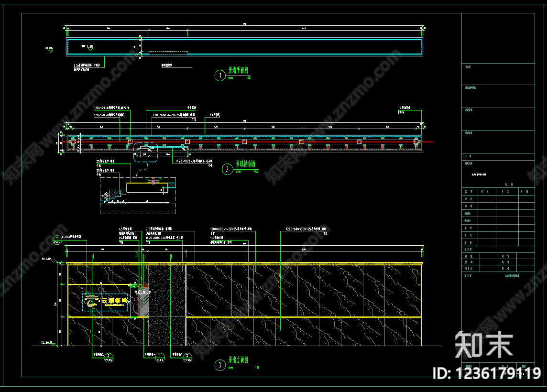Select the 120x120x8 top annotation in the section
Image resolution: width=547 pixels, height=392 pixels.
point(111,108)
